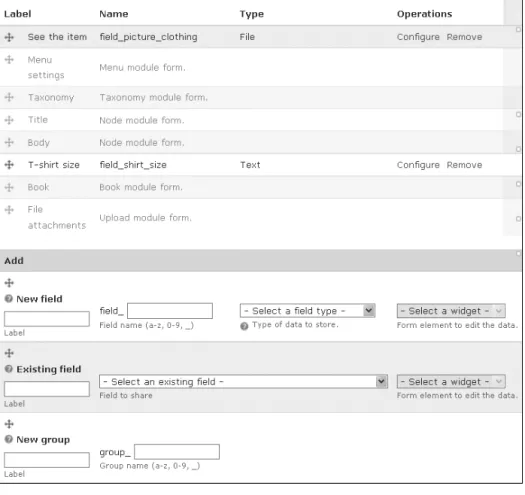Grab the drag handle above New group
This screenshot has width=525, height=495.
[x=9, y=424]
